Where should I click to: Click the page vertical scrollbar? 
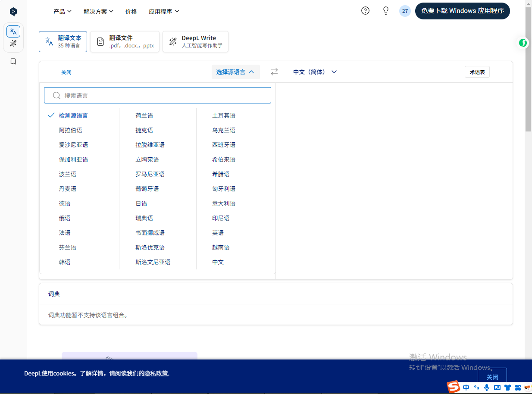click(529, 69)
